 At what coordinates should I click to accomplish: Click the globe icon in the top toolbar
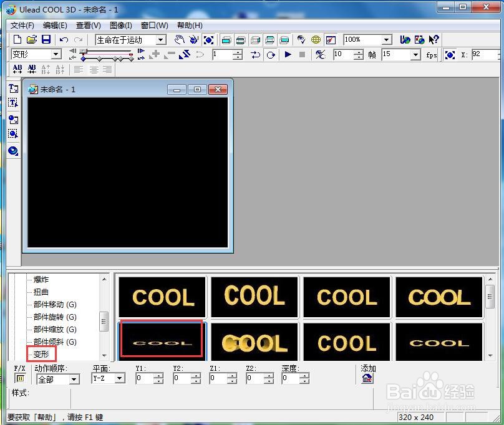(x=316, y=40)
